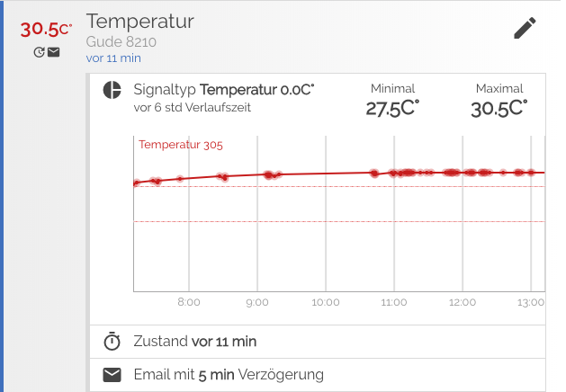Click the data point cluster near 12:00
The width and height of the screenshot is (566, 392).
pyautogui.click(x=452, y=173)
